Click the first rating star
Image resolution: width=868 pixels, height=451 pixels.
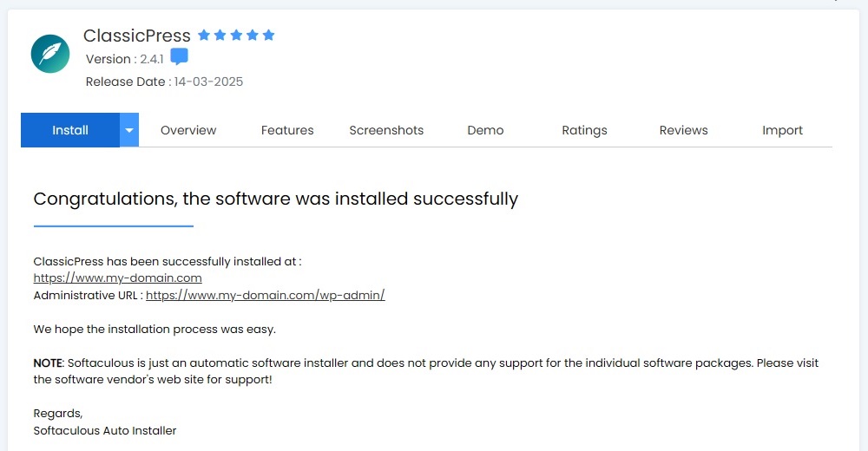pos(204,36)
